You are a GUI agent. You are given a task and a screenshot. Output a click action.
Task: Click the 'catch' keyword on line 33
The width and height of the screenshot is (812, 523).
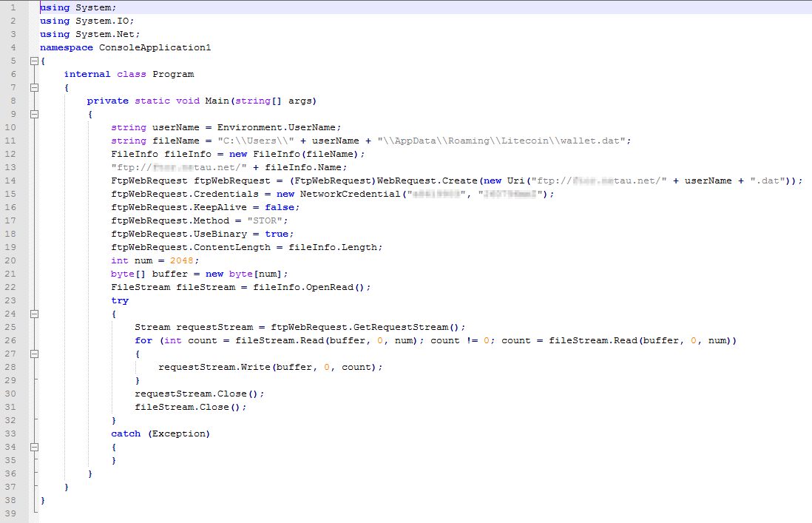126,434
